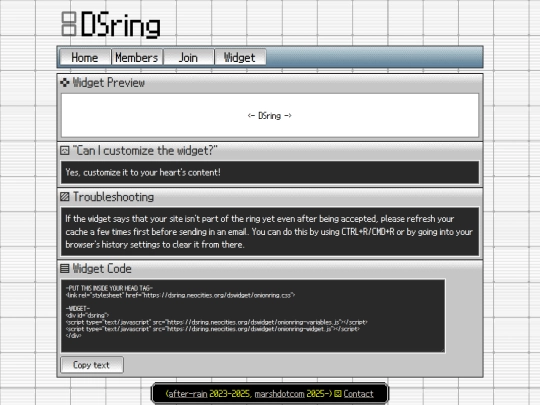540x405 pixels.
Task: Click the DSring link in widget preview
Action: coord(269,116)
